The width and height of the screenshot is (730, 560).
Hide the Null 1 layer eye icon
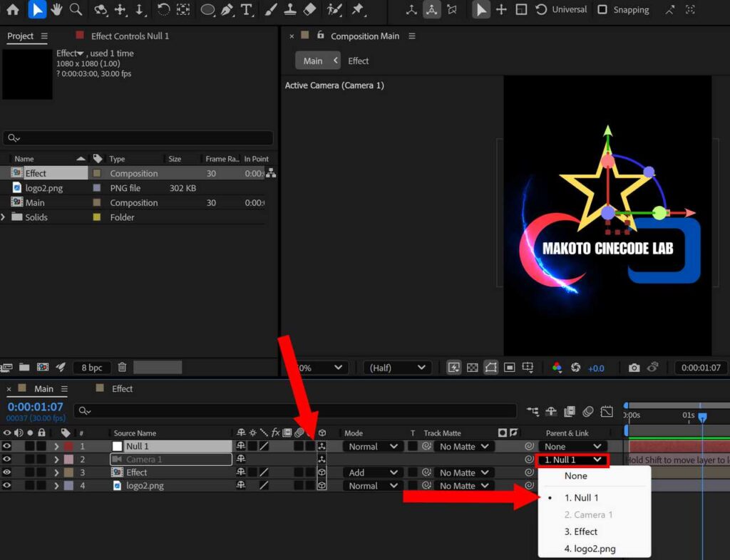(6, 445)
